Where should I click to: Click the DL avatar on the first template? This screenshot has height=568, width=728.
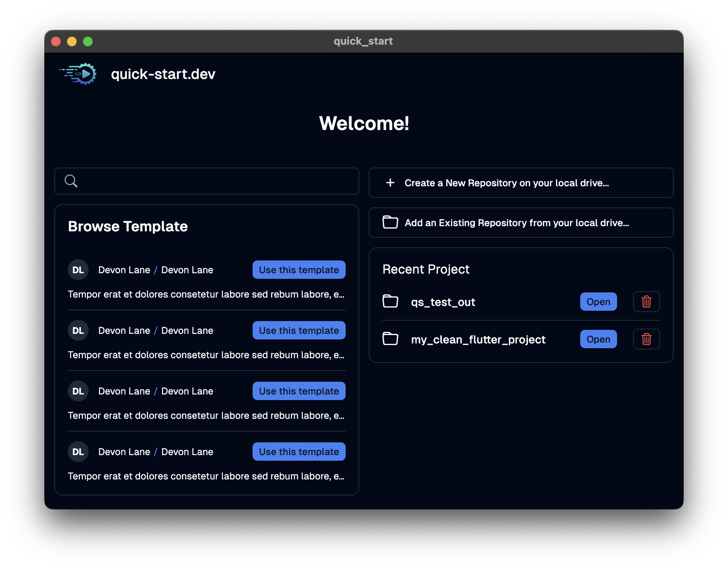pos(78,270)
